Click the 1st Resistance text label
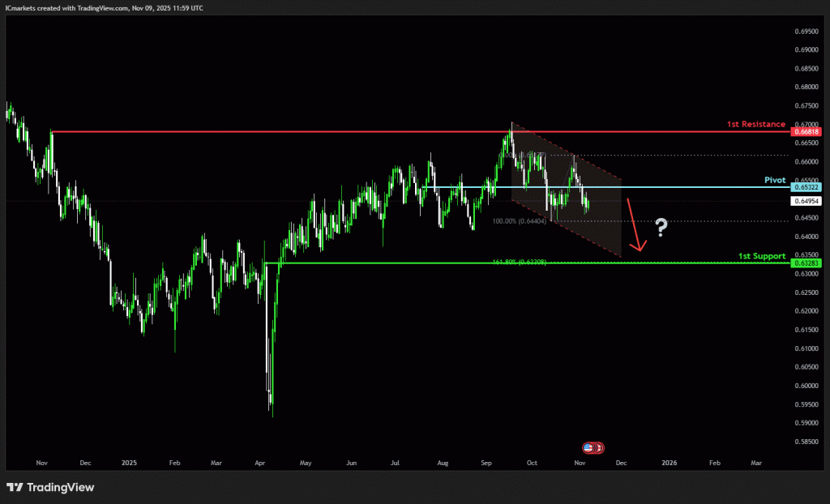This screenshot has width=830, height=504. 755,124
